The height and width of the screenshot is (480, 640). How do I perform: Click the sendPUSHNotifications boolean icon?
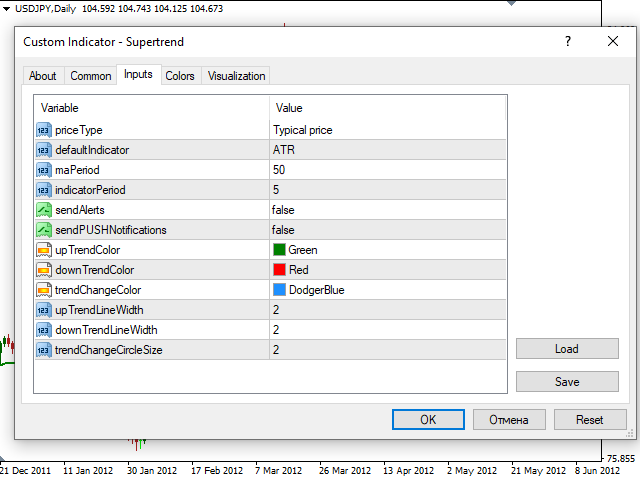(43, 230)
